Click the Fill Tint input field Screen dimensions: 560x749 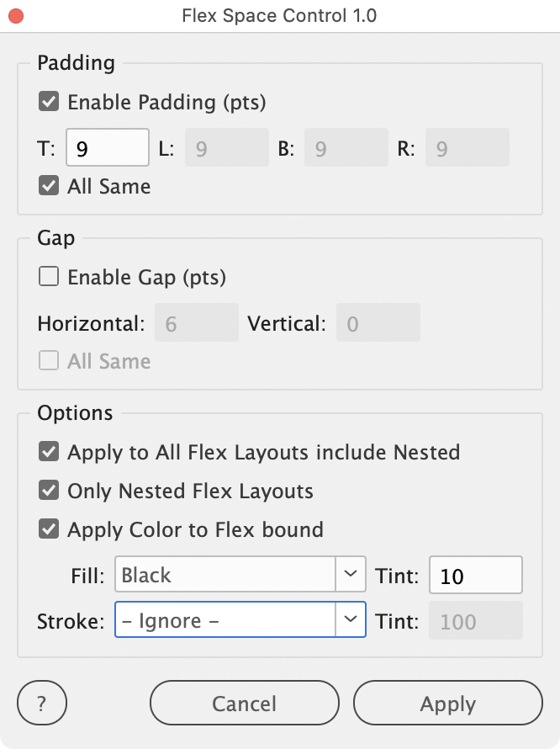click(475, 576)
